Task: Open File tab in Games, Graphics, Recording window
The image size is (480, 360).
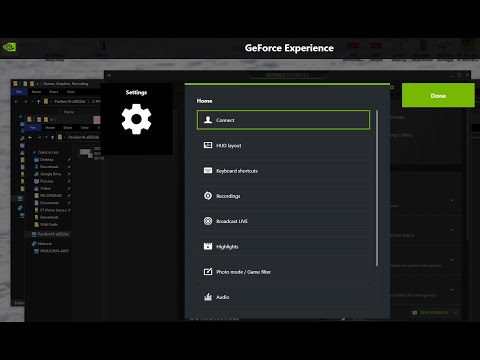Action: pyautogui.click(x=19, y=92)
